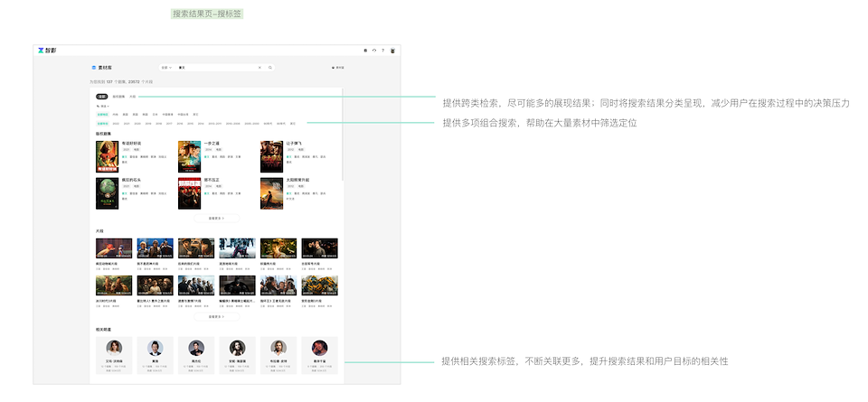Open the 疯狂的石头 movie poster

point(107,193)
